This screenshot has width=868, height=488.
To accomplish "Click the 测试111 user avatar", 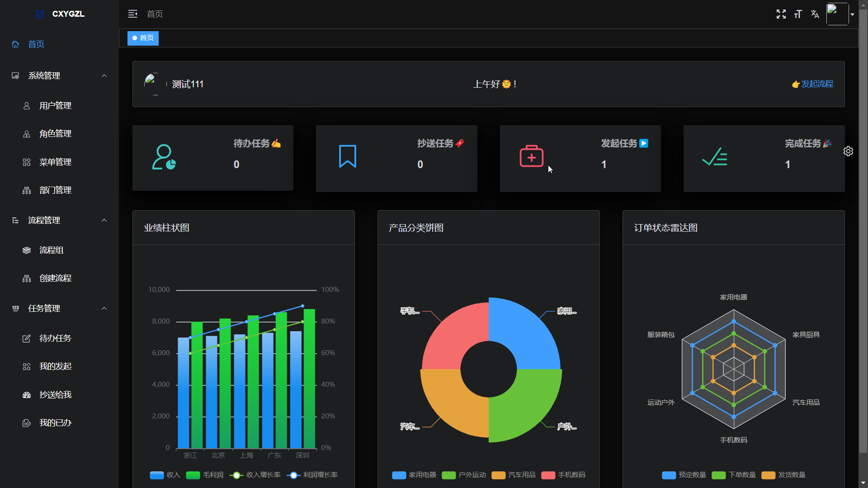I will click(x=155, y=84).
